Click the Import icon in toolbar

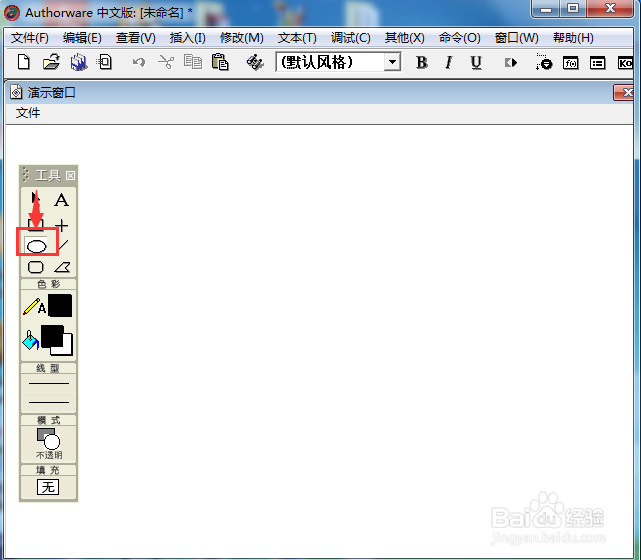(105, 63)
